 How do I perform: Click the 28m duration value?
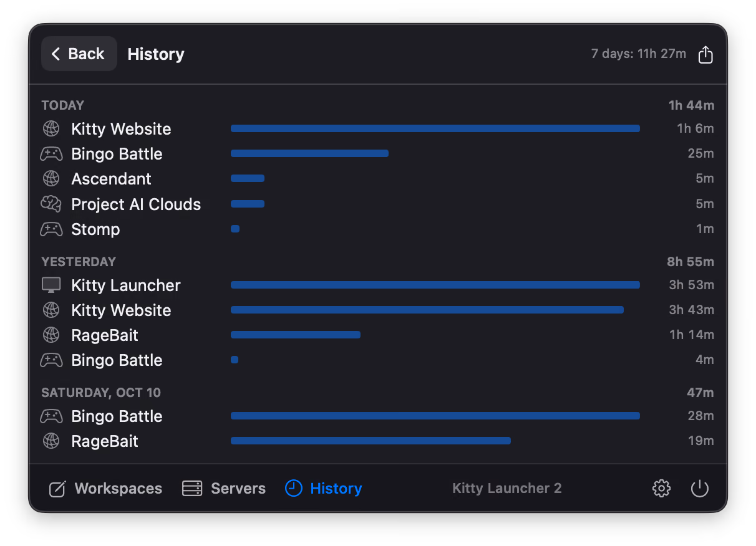[701, 416]
